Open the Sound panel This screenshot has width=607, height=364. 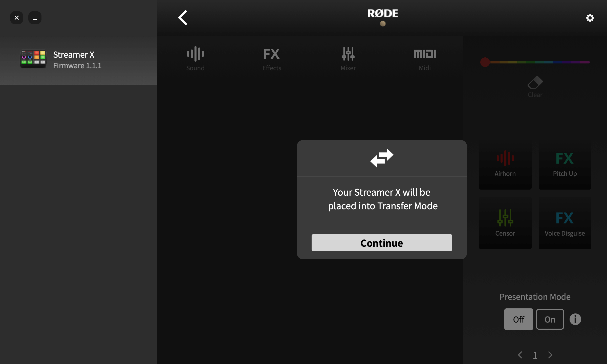click(195, 58)
